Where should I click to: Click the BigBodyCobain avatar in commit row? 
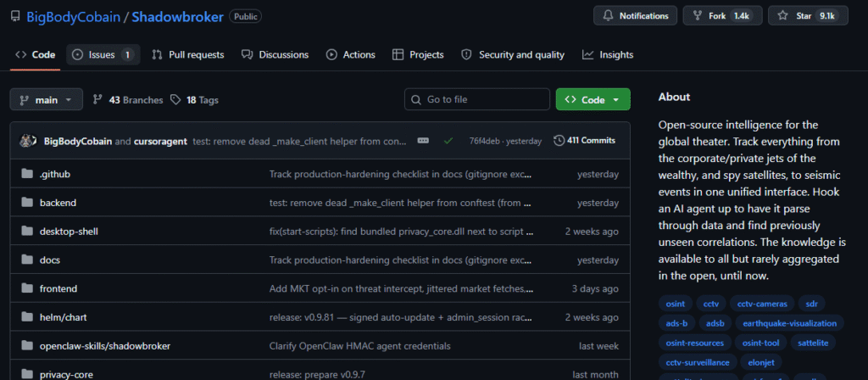[x=28, y=141]
